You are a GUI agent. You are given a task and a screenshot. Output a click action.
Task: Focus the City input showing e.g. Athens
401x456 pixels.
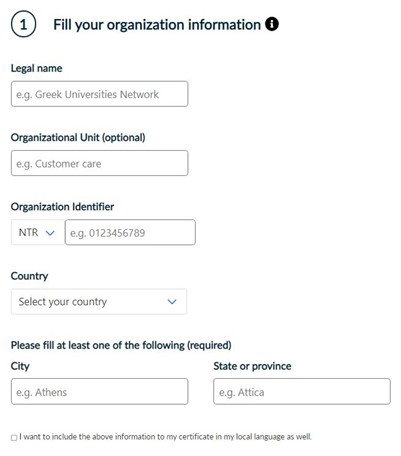click(99, 392)
